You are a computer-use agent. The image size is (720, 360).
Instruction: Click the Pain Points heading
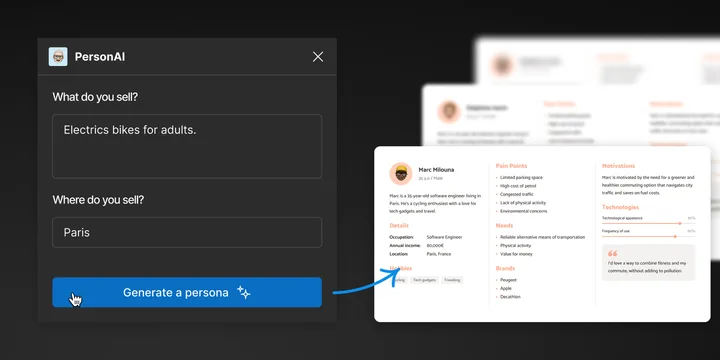pos(511,166)
